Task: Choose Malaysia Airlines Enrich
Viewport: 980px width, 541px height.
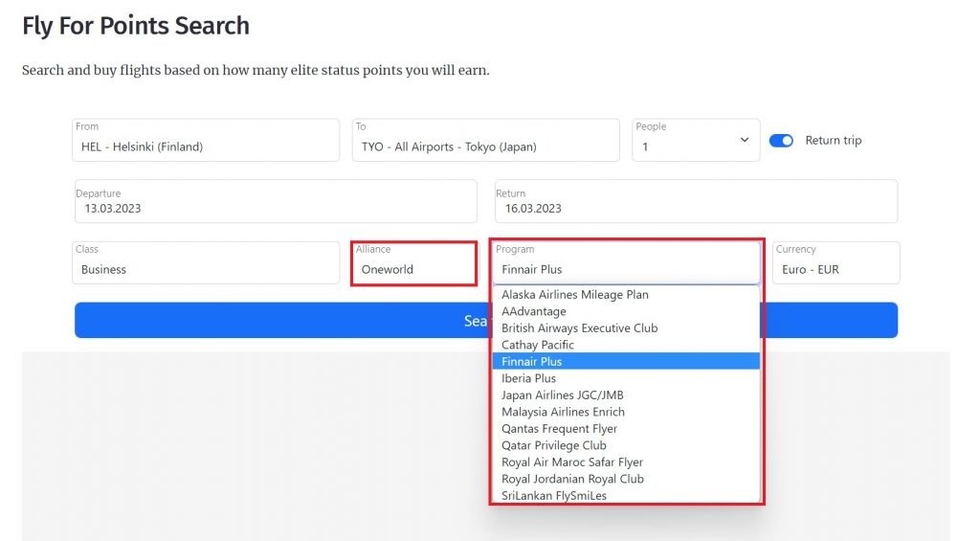Action: point(626,412)
